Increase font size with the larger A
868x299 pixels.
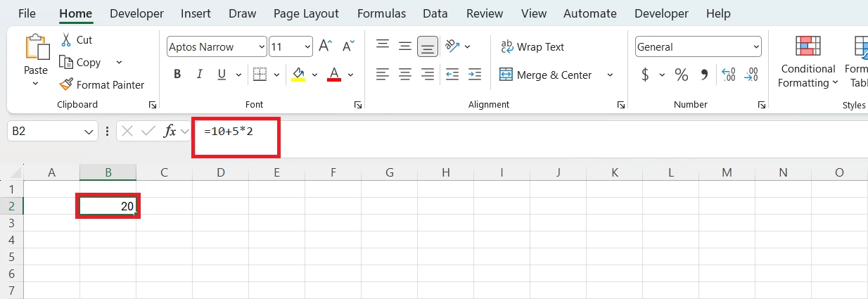pyautogui.click(x=325, y=46)
